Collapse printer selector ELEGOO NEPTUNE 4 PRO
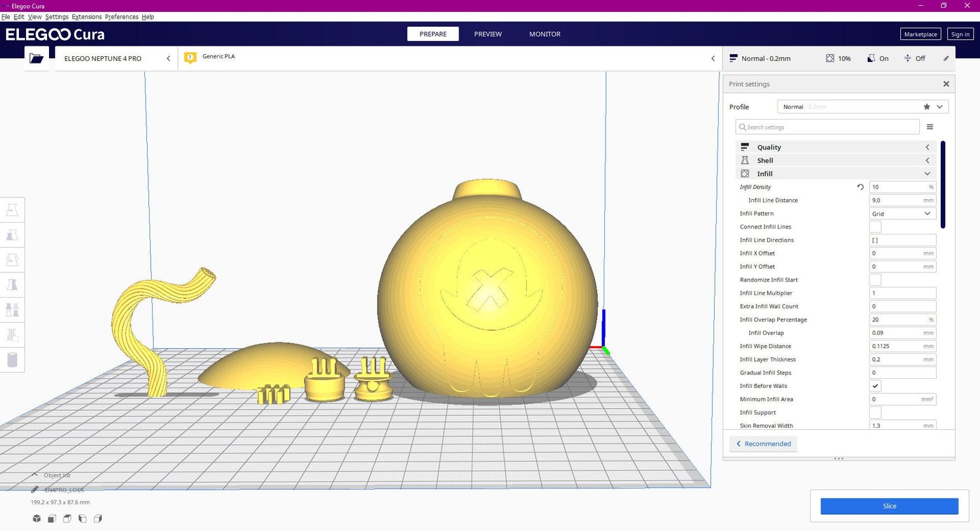 point(169,58)
